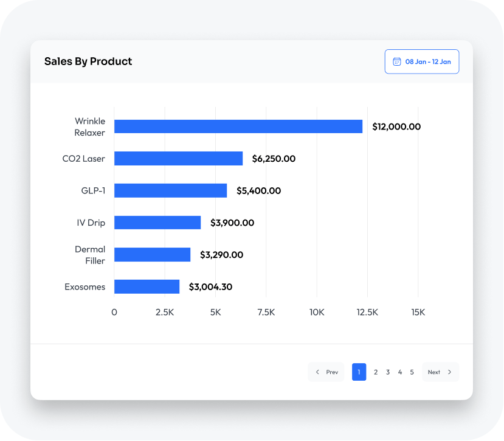Click the $12,000.00 value label
Viewport: 504px width, 441px height.
point(396,127)
